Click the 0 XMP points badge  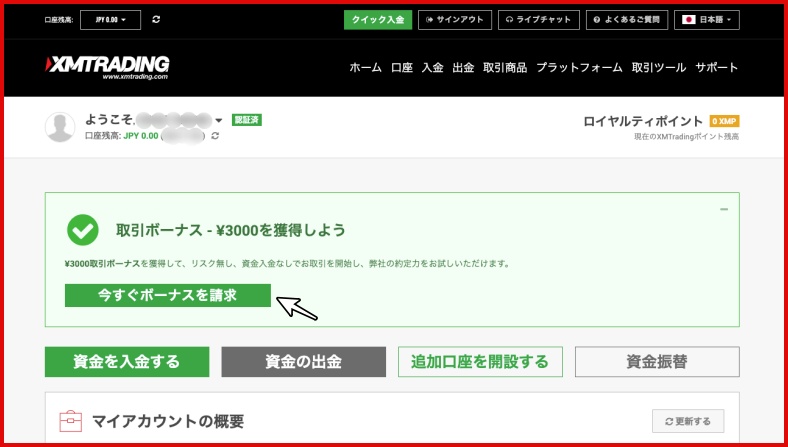click(x=724, y=121)
